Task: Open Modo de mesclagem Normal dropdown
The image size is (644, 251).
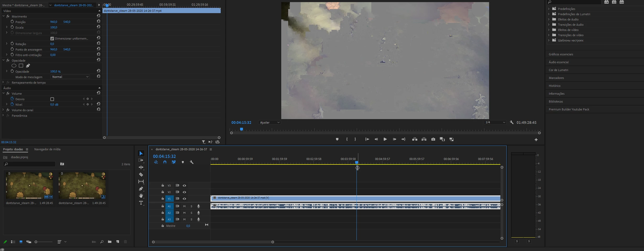Action: [70, 77]
